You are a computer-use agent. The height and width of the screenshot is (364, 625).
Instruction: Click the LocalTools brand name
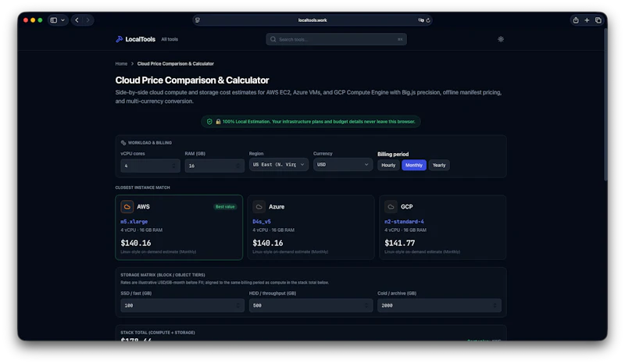pos(141,39)
